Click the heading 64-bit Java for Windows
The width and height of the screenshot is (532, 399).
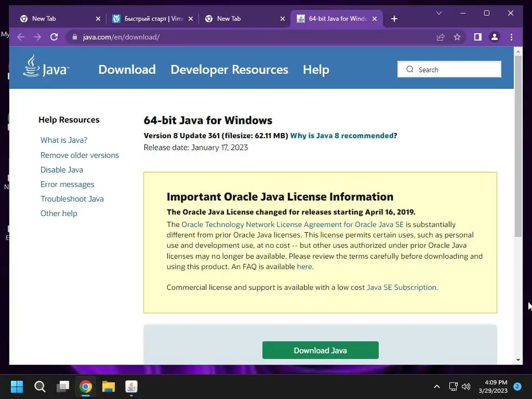pos(208,121)
